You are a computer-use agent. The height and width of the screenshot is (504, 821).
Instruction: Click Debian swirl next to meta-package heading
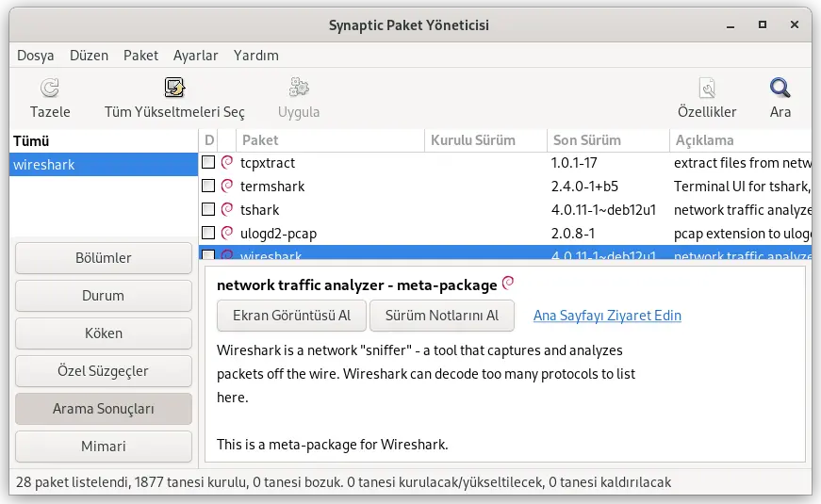tap(508, 284)
